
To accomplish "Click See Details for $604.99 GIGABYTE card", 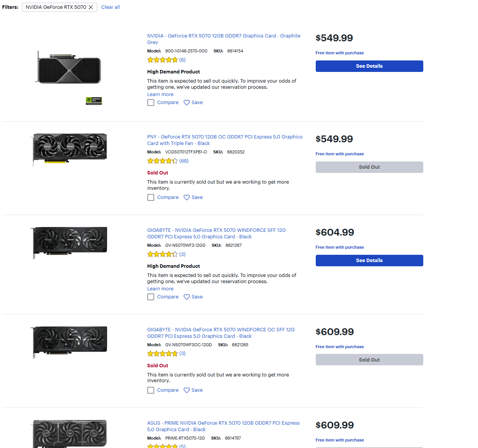I will [x=369, y=261].
